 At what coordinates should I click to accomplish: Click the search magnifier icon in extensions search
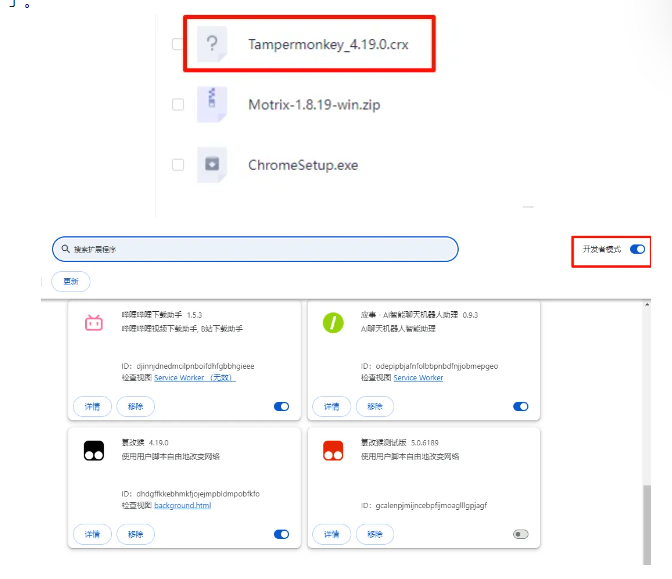click(65, 249)
